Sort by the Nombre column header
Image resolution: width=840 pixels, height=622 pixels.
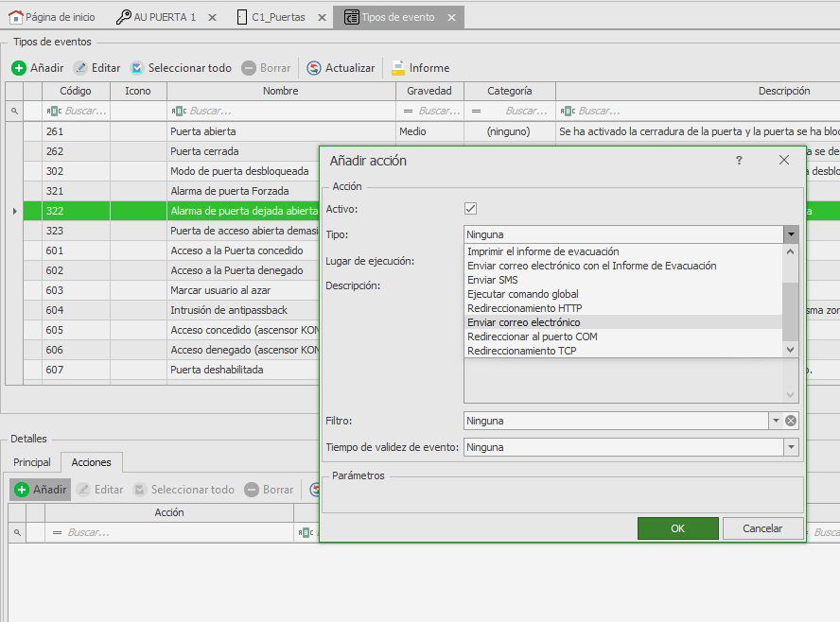pyautogui.click(x=281, y=91)
